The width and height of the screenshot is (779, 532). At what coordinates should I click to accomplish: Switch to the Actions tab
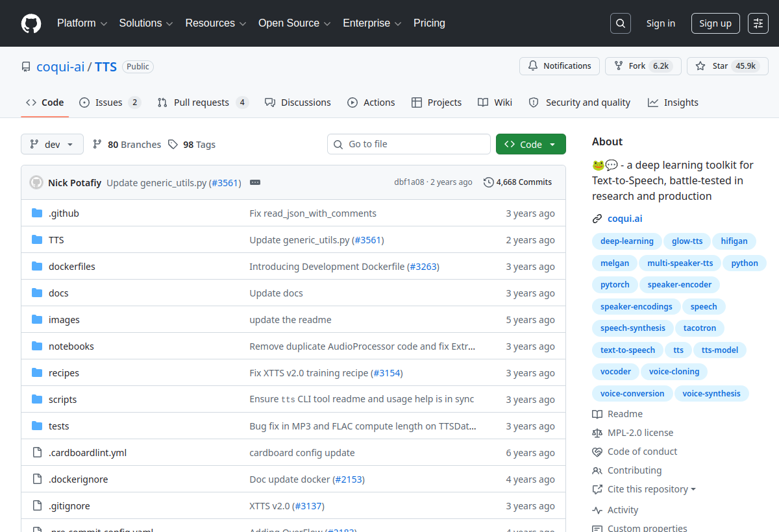[371, 103]
